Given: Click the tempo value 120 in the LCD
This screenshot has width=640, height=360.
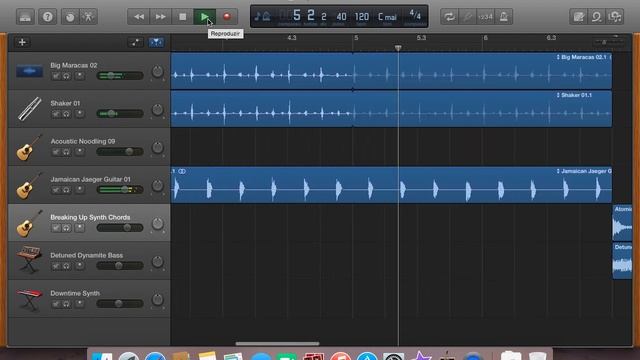Looking at the screenshot, I should coord(362,17).
